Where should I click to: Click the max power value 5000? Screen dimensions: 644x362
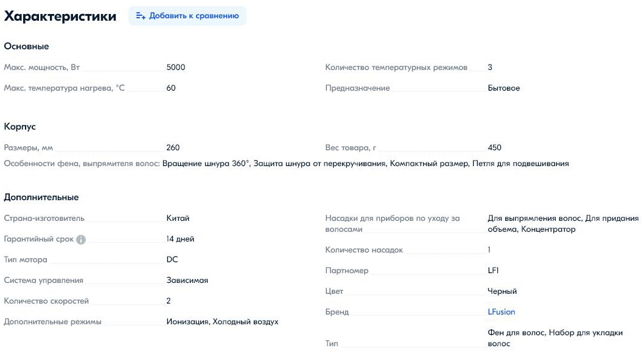pos(176,68)
